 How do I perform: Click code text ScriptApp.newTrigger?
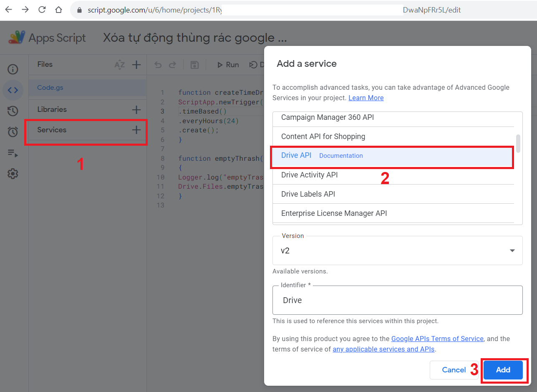(221, 102)
